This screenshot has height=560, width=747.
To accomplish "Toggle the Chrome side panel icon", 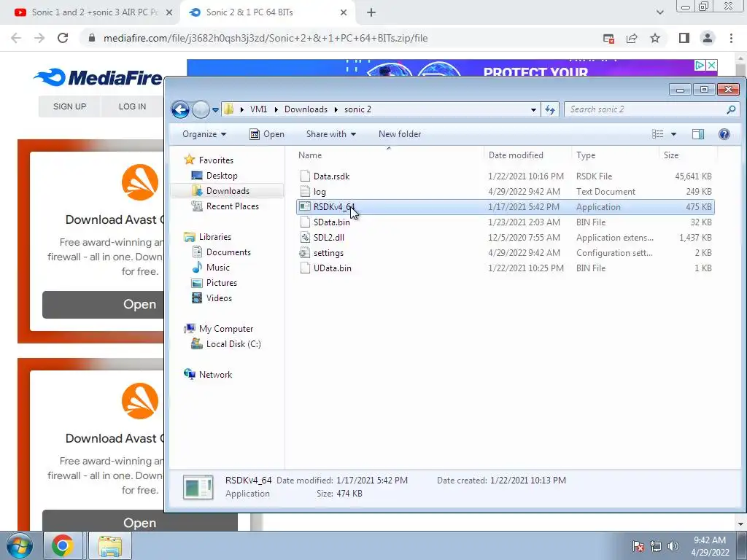I will 684,38.
